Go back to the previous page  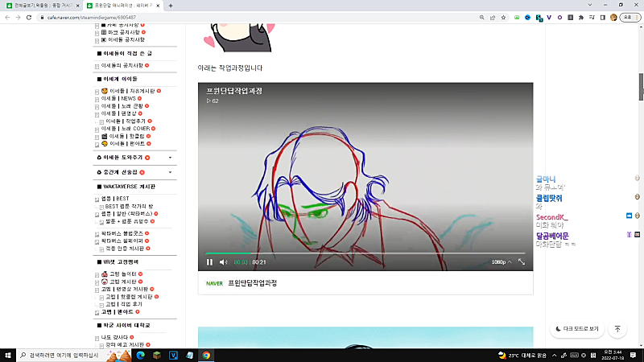coord(7,17)
